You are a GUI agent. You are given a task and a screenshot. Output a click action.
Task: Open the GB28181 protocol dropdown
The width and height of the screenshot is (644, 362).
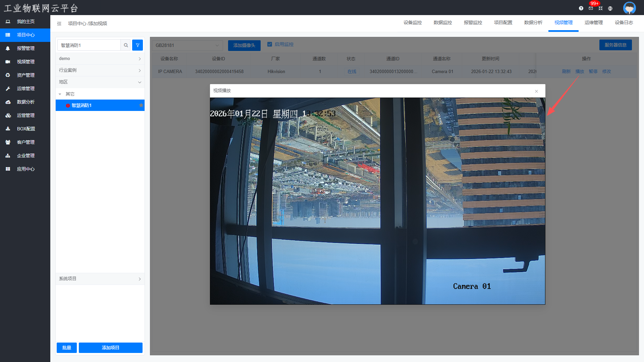(187, 45)
